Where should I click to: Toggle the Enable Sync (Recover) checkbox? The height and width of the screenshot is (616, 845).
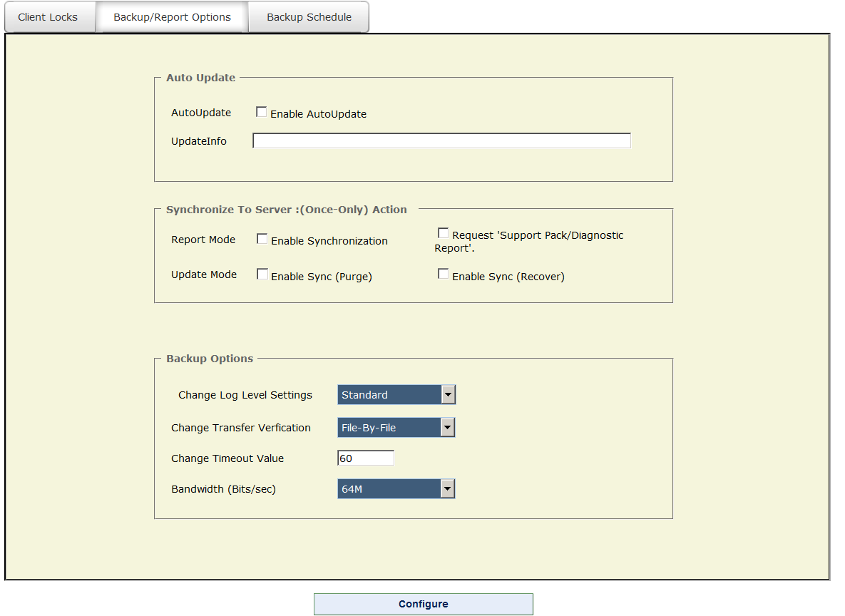(443, 274)
